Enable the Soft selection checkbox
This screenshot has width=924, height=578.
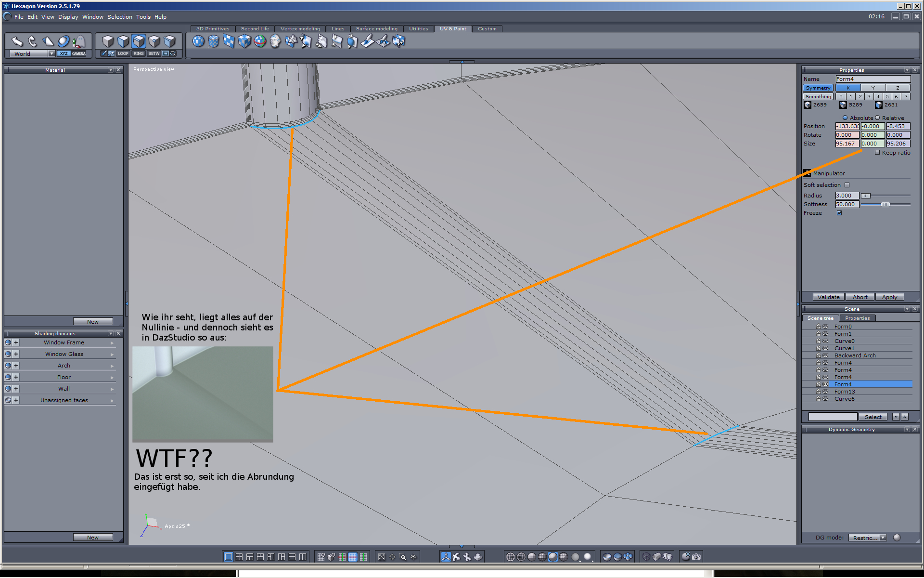(x=847, y=185)
